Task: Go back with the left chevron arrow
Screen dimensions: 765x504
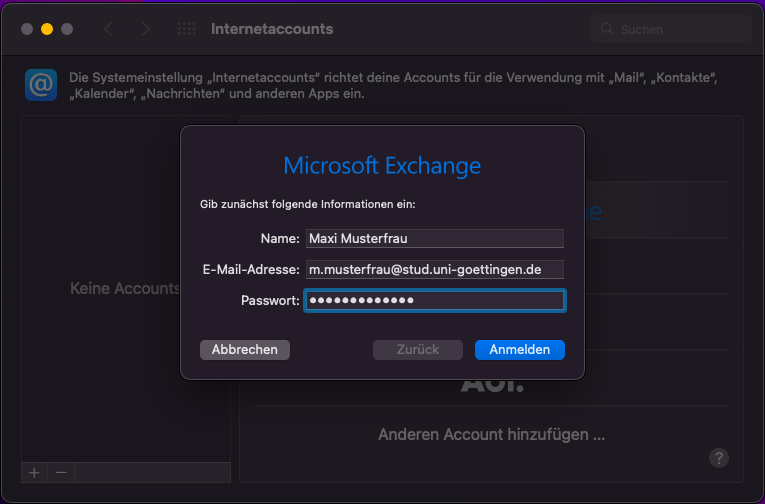Action: point(108,29)
